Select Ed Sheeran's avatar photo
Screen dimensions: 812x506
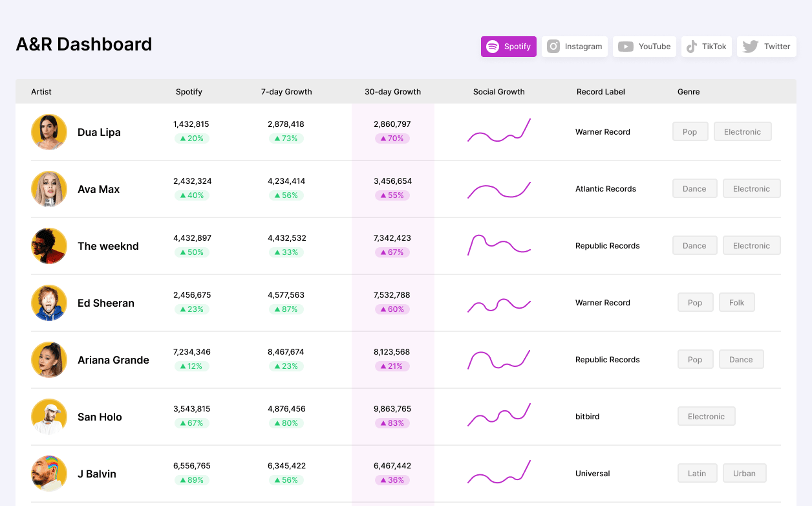click(x=49, y=303)
